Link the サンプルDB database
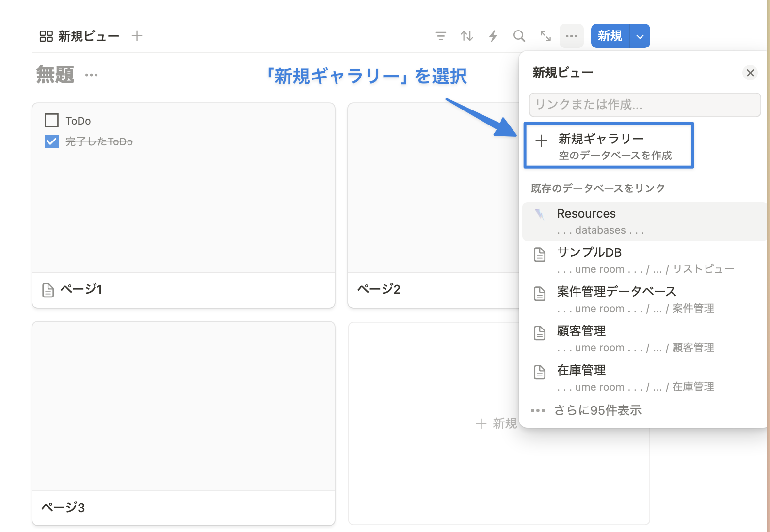This screenshot has width=770, height=532. click(644, 261)
